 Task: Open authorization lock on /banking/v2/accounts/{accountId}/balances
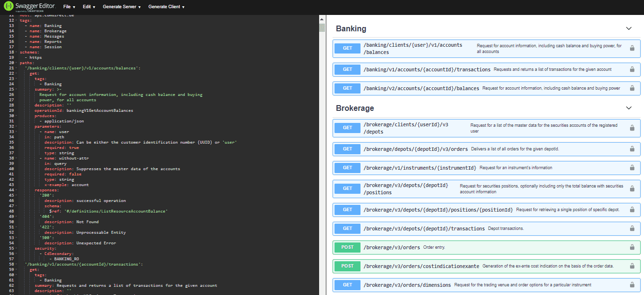(x=632, y=88)
